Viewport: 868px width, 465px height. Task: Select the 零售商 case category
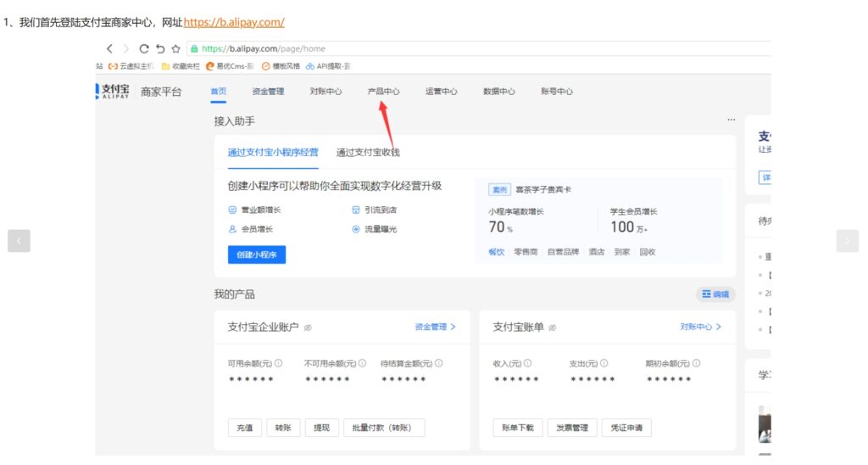526,252
